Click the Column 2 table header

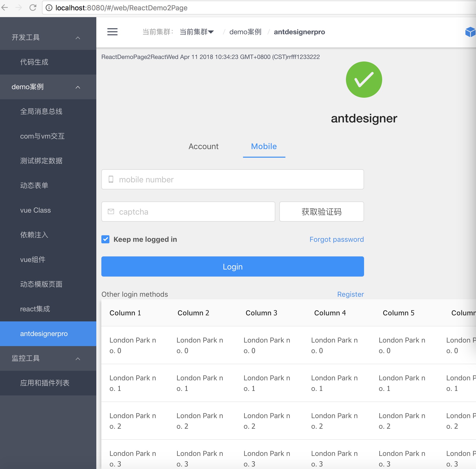point(193,313)
